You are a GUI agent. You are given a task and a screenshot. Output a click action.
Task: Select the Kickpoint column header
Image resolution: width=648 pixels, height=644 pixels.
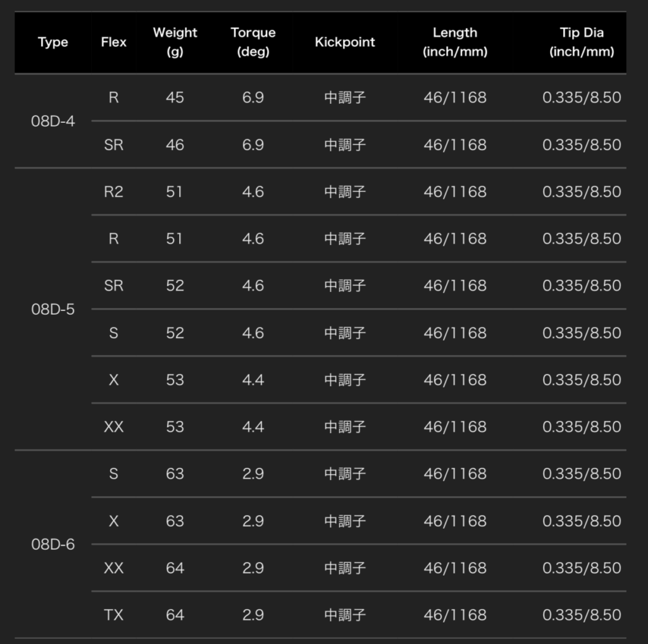(345, 42)
